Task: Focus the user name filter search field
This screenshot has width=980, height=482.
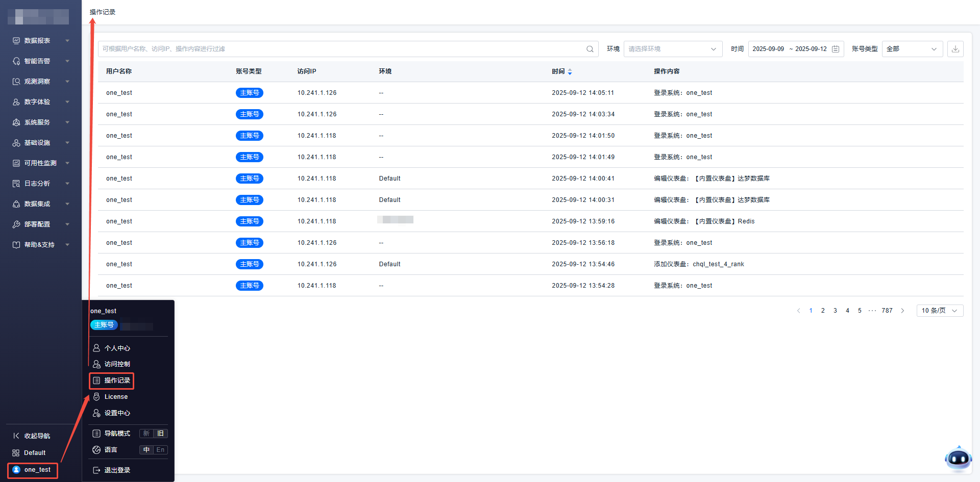Action: click(x=342, y=49)
